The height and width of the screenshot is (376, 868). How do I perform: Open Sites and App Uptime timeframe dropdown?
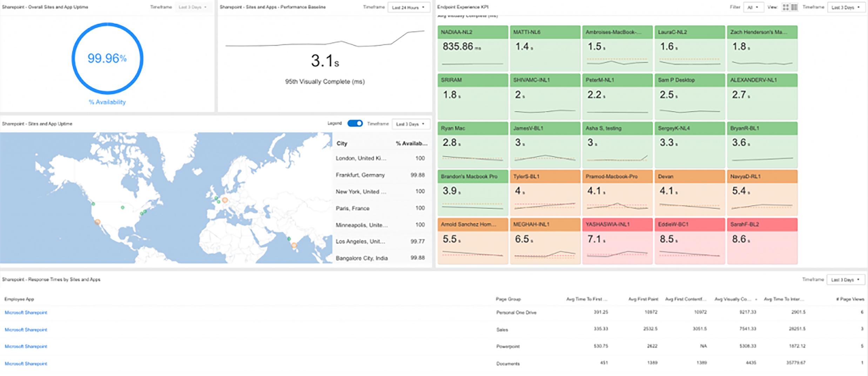pos(411,124)
